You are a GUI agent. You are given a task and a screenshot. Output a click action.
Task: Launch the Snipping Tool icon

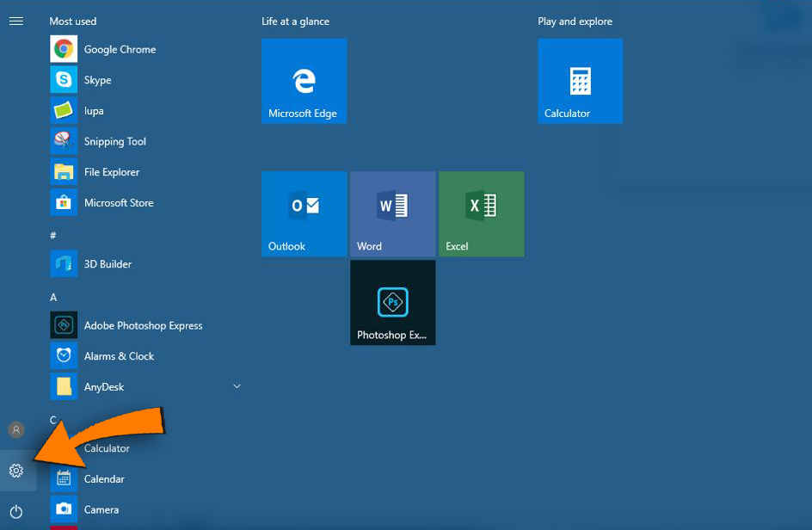point(64,141)
